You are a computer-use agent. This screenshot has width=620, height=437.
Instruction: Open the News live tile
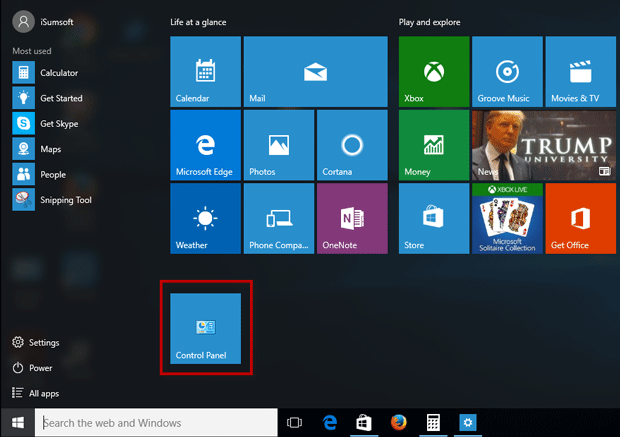[544, 145]
